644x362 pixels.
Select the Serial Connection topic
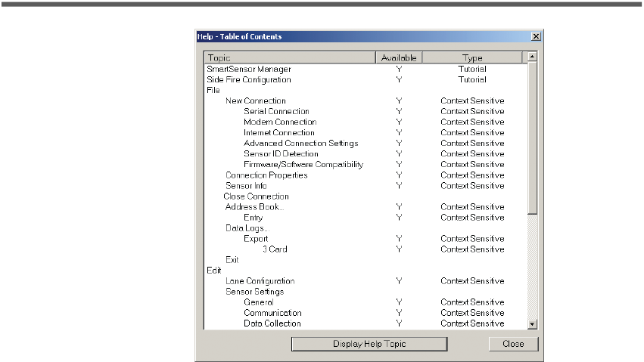tap(276, 112)
